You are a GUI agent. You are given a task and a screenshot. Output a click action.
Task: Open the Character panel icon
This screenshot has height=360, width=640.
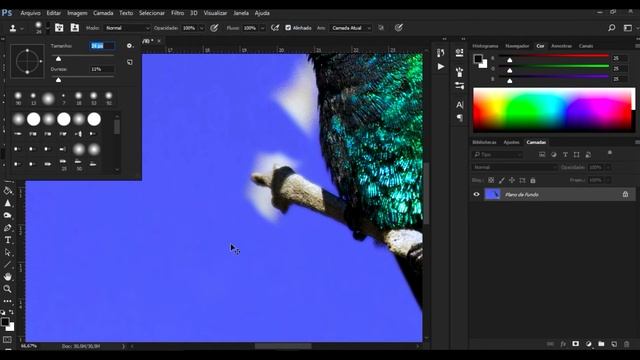coord(460,104)
